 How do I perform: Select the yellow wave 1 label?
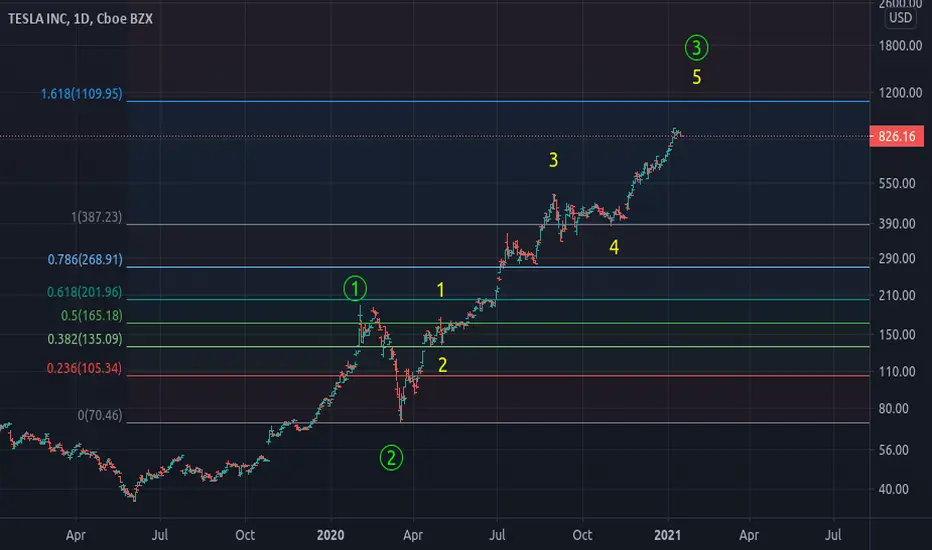click(x=440, y=290)
